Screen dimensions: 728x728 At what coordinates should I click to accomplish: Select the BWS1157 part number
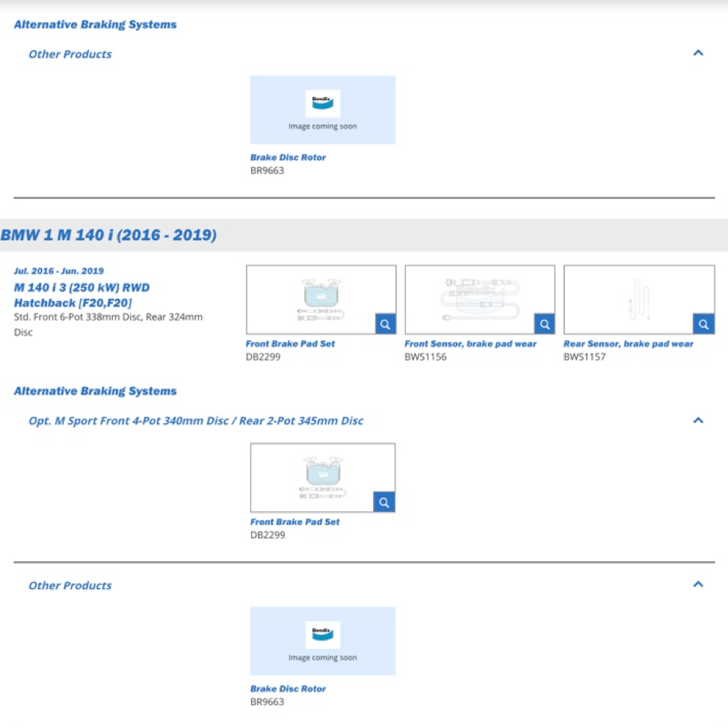coord(584,357)
